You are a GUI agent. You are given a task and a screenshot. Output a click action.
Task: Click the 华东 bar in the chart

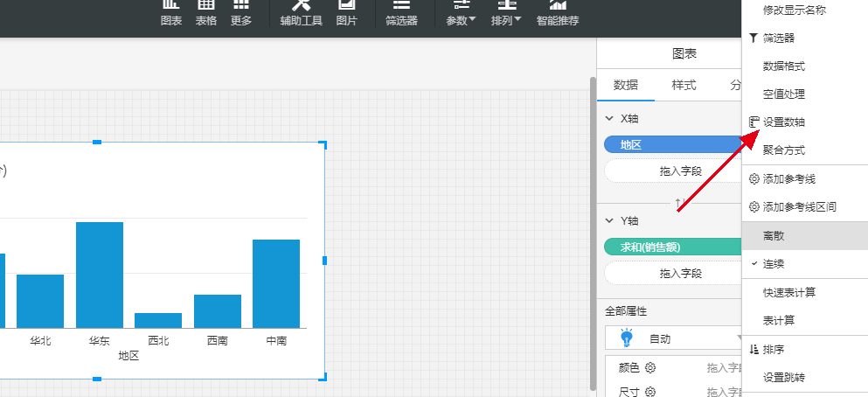click(100, 275)
